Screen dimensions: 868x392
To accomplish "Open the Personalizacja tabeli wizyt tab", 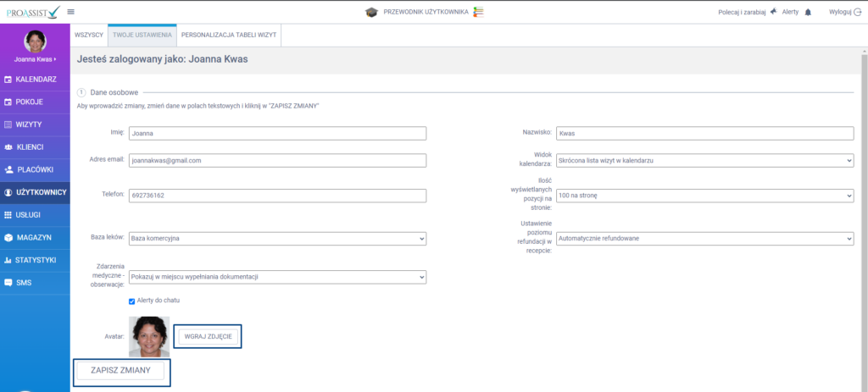I will [229, 34].
